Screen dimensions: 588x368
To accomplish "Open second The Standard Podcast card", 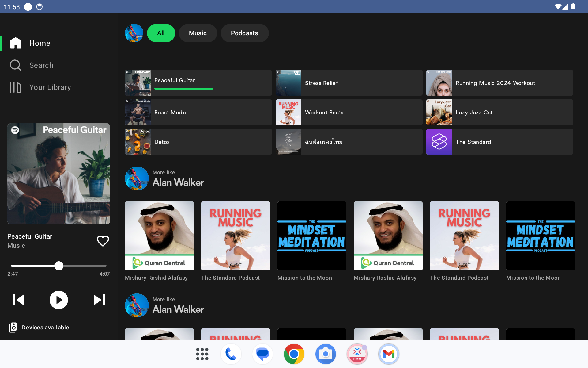I will 464,241.
